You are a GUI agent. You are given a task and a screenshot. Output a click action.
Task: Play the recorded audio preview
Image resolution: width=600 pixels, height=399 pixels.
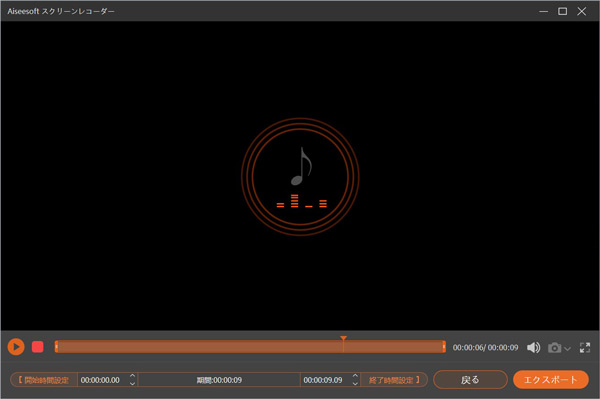click(x=16, y=347)
